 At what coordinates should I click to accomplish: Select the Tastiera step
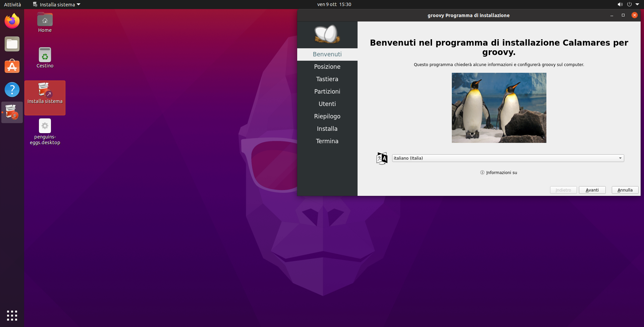(327, 79)
